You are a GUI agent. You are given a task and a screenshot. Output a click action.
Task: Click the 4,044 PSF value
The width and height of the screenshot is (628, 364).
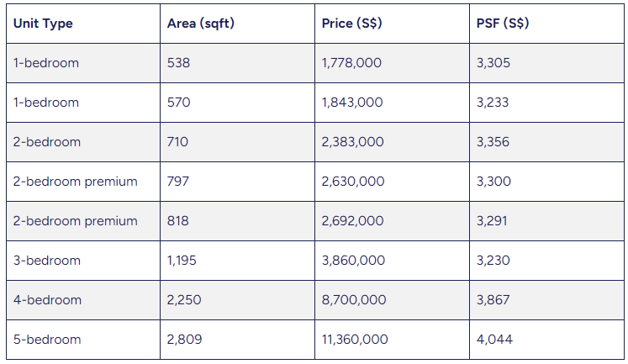click(493, 340)
